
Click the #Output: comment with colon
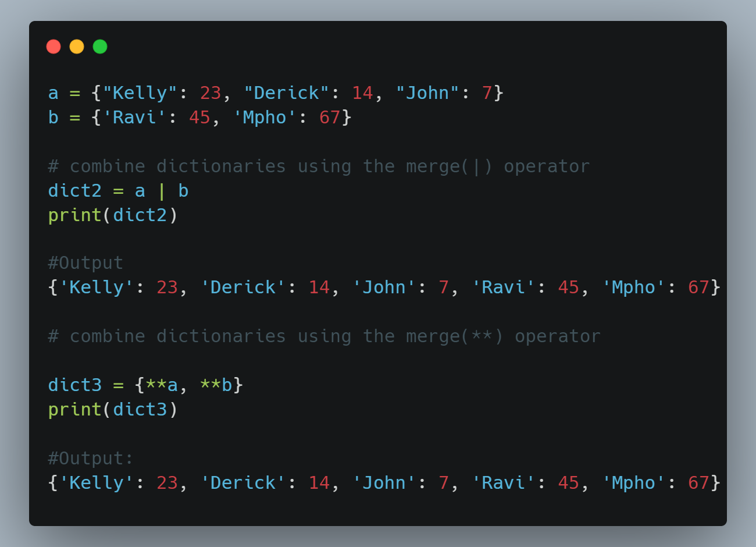(x=91, y=459)
